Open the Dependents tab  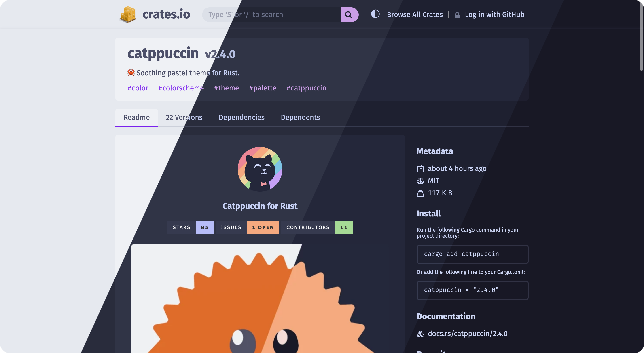(x=300, y=118)
